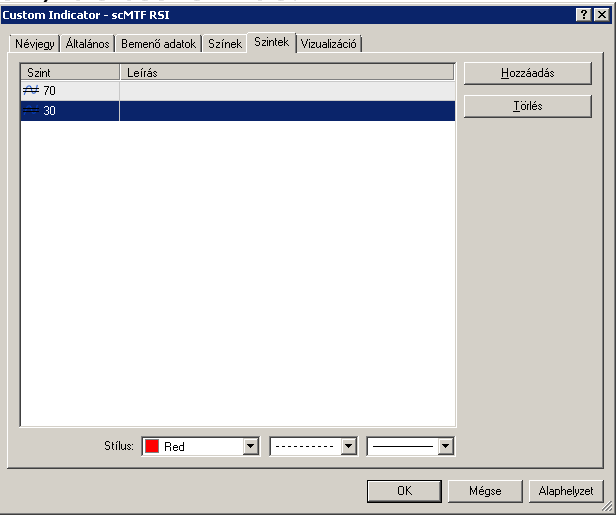Click the red color swatch
616x516 pixels.
tap(152, 446)
